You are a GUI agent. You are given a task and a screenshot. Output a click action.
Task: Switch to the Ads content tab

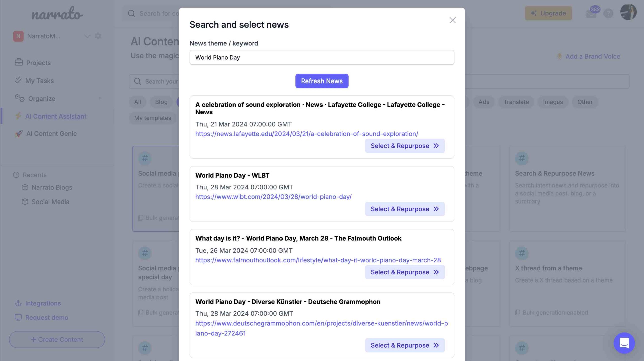(484, 102)
